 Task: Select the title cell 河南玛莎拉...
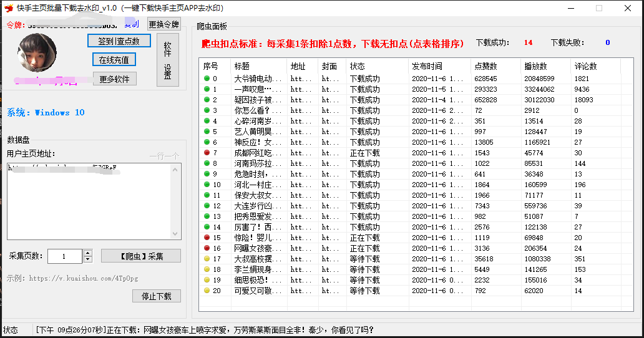pyautogui.click(x=258, y=163)
